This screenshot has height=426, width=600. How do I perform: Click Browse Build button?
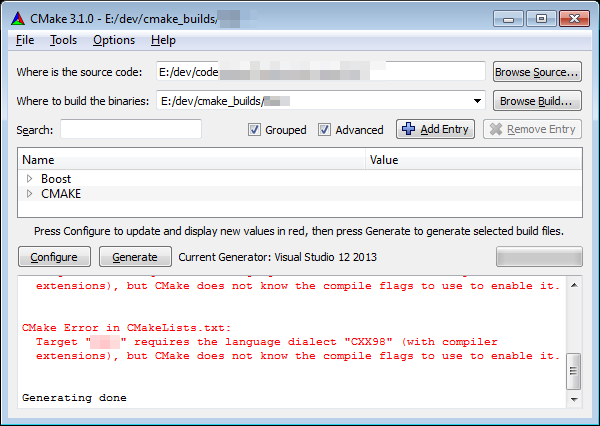(537, 101)
